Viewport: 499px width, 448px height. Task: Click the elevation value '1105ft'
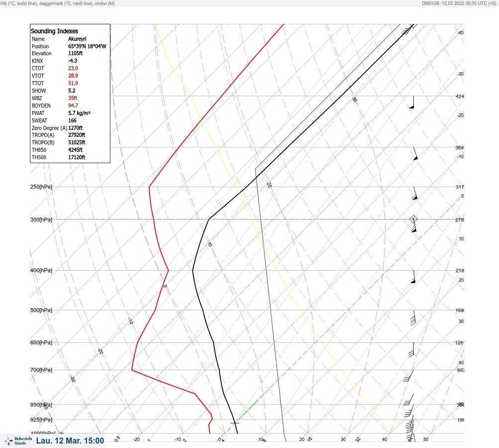(x=76, y=53)
